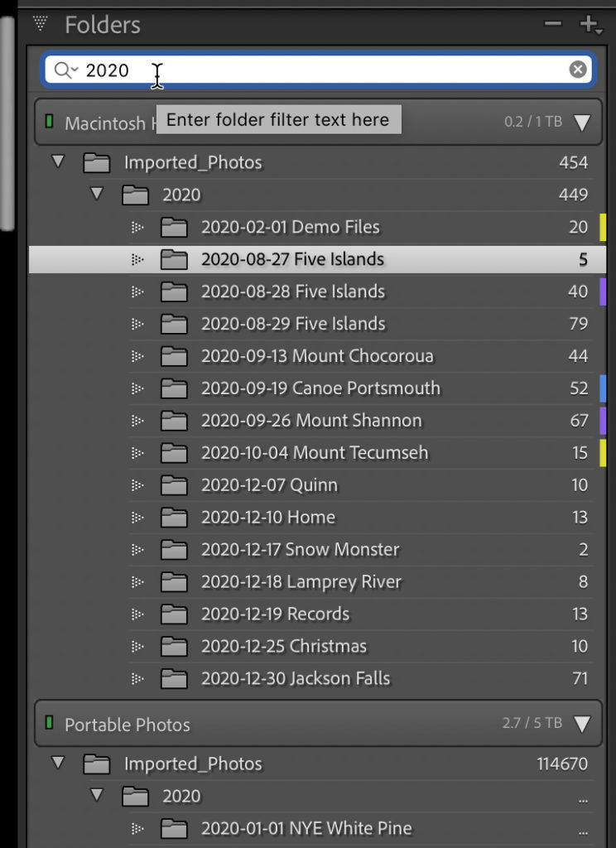Click inside the folder filter search field
This screenshot has height=848, width=616.
tap(331, 70)
